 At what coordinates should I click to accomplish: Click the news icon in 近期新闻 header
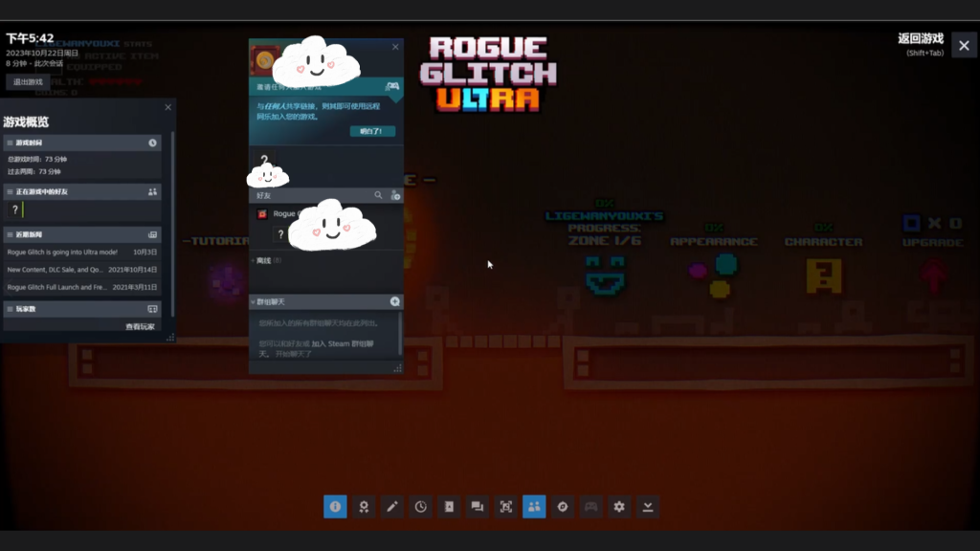tap(152, 235)
